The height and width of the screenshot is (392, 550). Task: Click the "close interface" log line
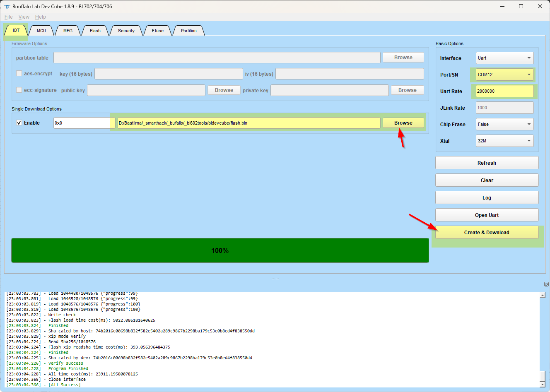46,380
